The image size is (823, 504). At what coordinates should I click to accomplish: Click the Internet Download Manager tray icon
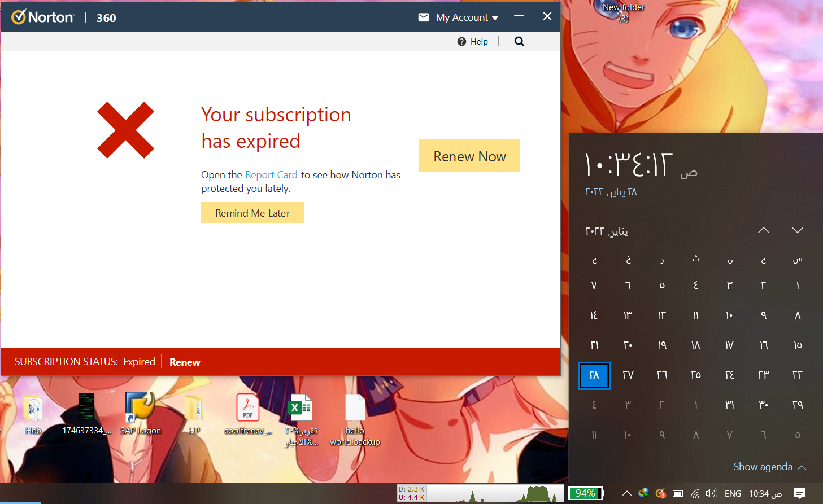[x=643, y=493]
